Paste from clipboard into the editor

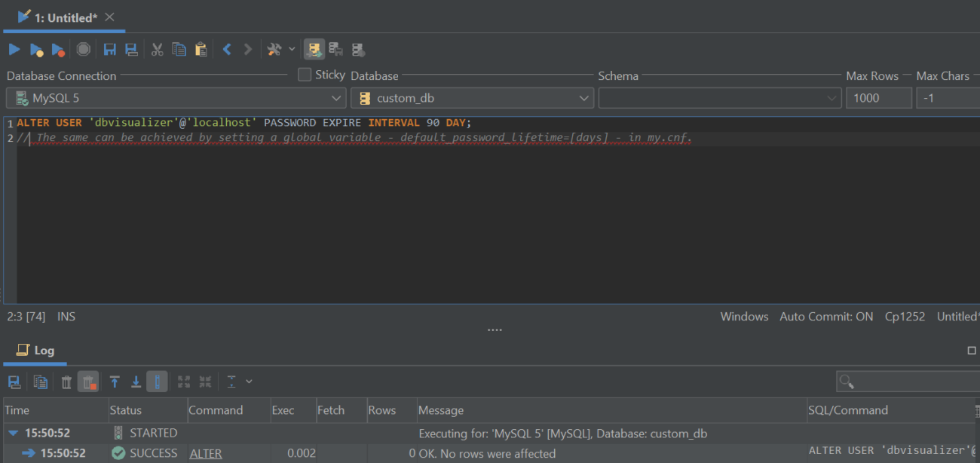[x=201, y=49]
